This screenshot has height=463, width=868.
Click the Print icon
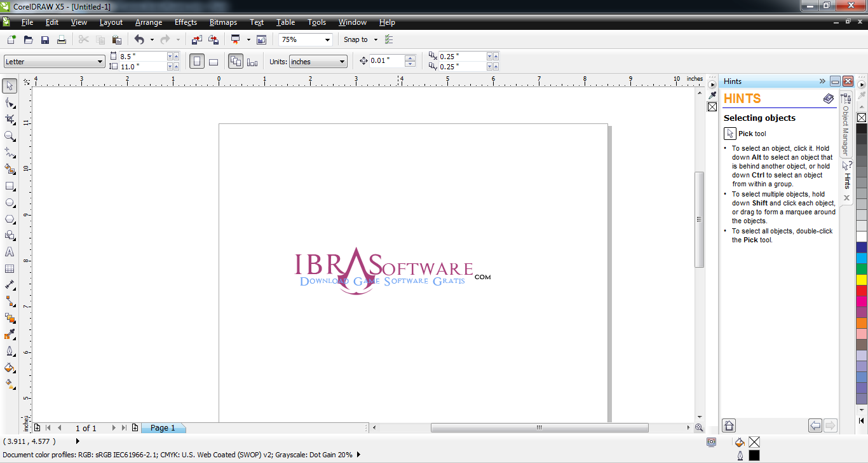pos(62,39)
